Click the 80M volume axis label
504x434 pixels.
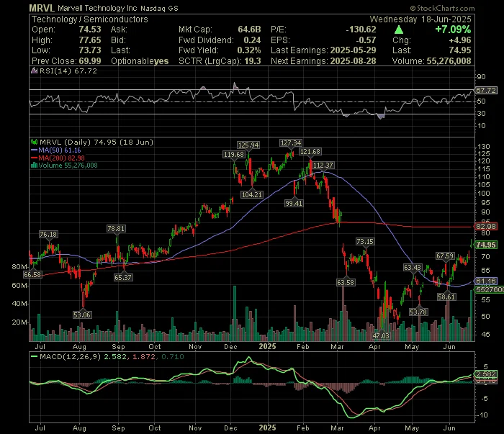19,267
